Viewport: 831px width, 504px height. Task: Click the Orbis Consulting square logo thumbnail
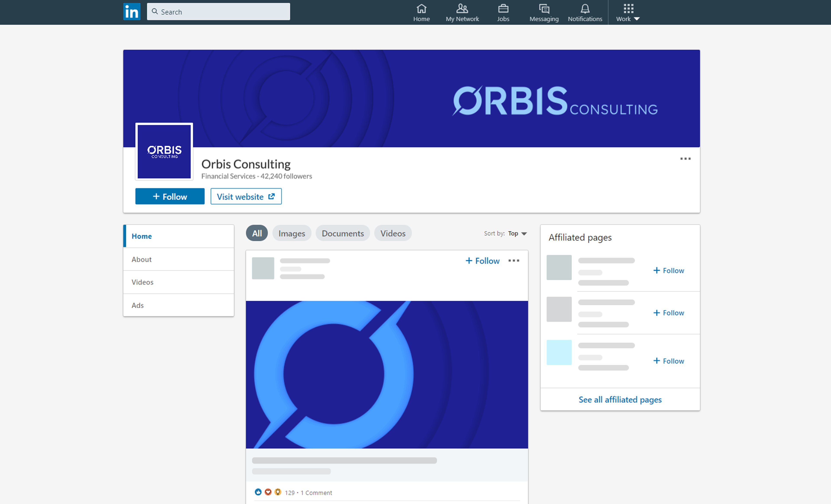pyautogui.click(x=164, y=152)
